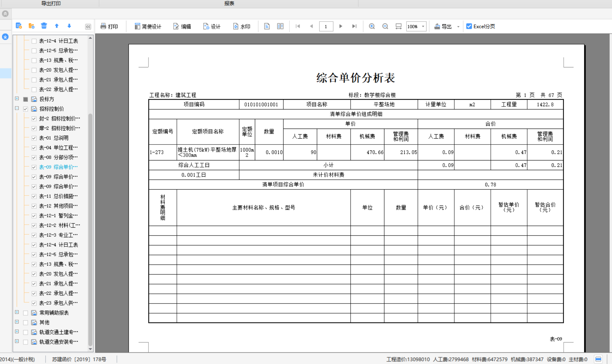The width and height of the screenshot is (612, 364).
Task: Select the 报表 tab
Action: click(229, 3)
